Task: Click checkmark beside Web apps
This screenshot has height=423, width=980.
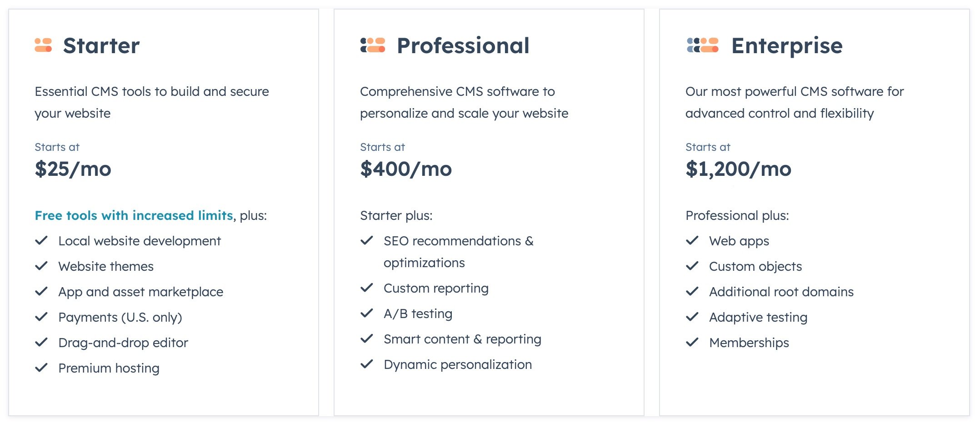Action: 692,240
